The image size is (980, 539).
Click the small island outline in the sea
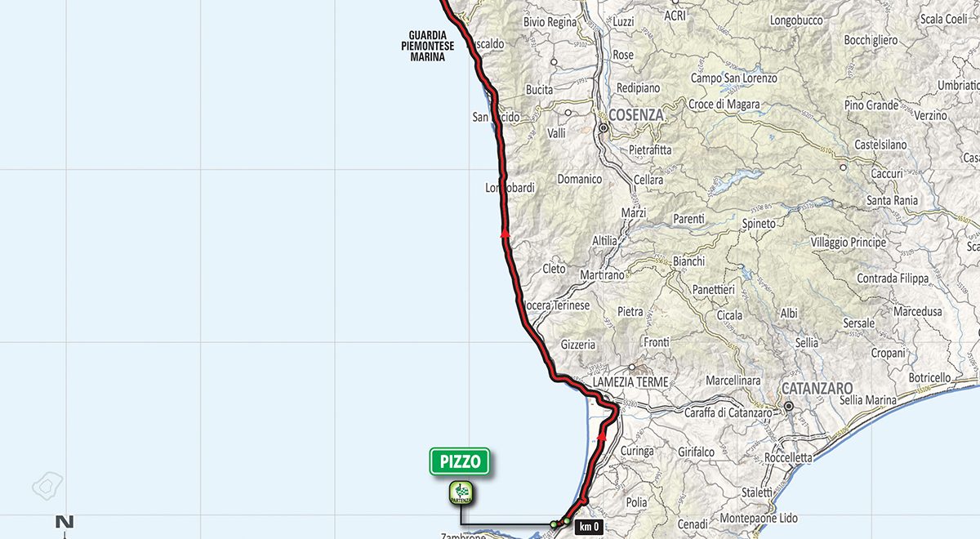(47, 486)
